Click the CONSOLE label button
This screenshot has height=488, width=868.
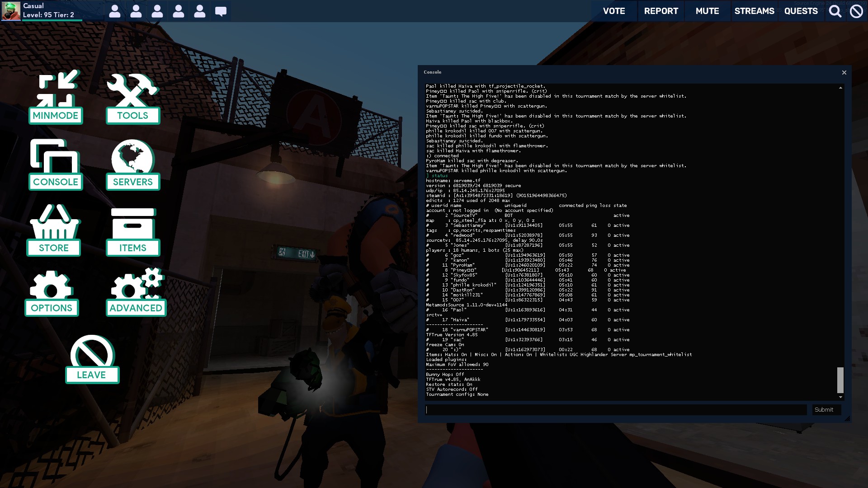click(x=56, y=182)
